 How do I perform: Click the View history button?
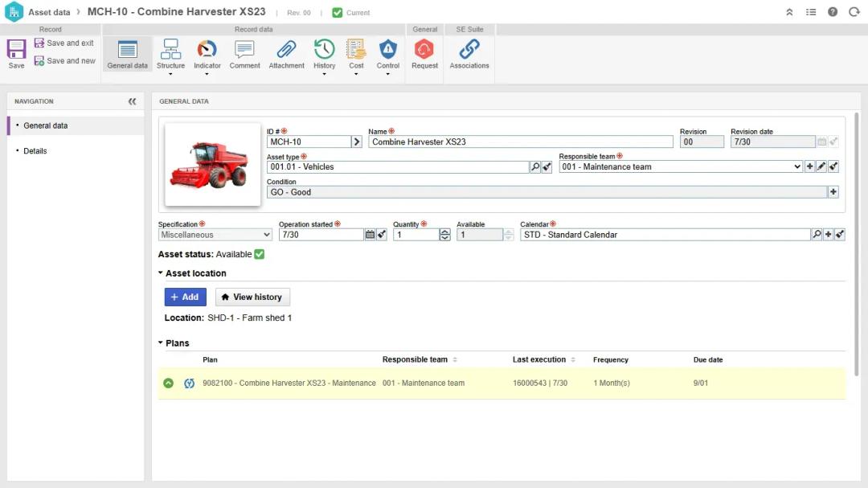click(252, 297)
